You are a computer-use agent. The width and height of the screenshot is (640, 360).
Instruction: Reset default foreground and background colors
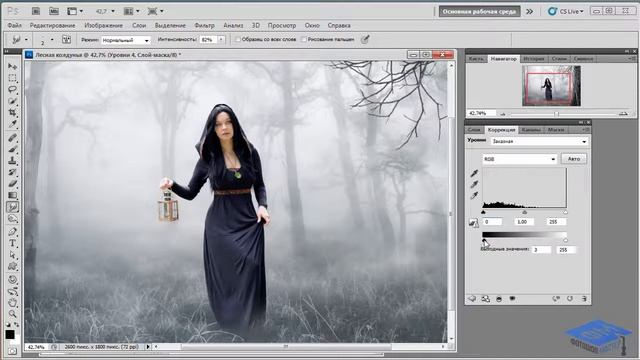pyautogui.click(x=8, y=325)
